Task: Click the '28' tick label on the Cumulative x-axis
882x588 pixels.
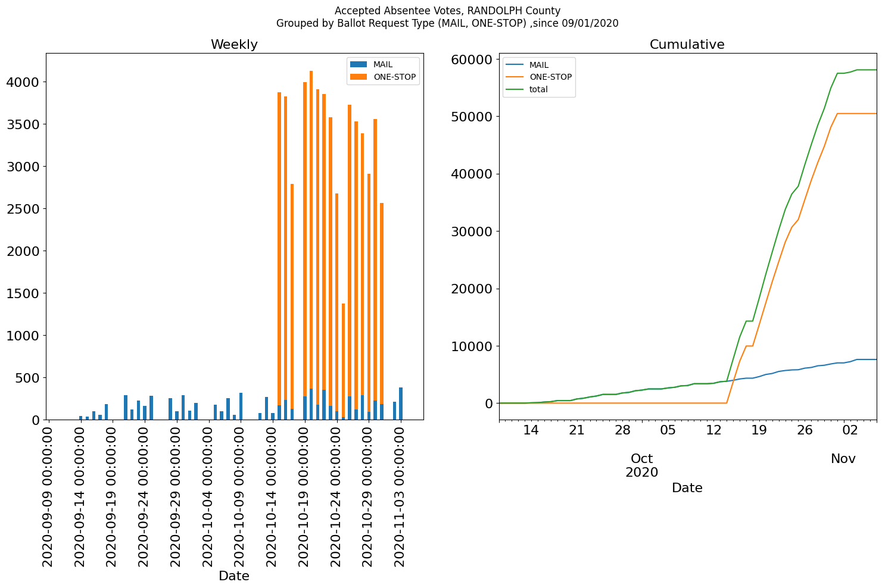Action: click(622, 430)
